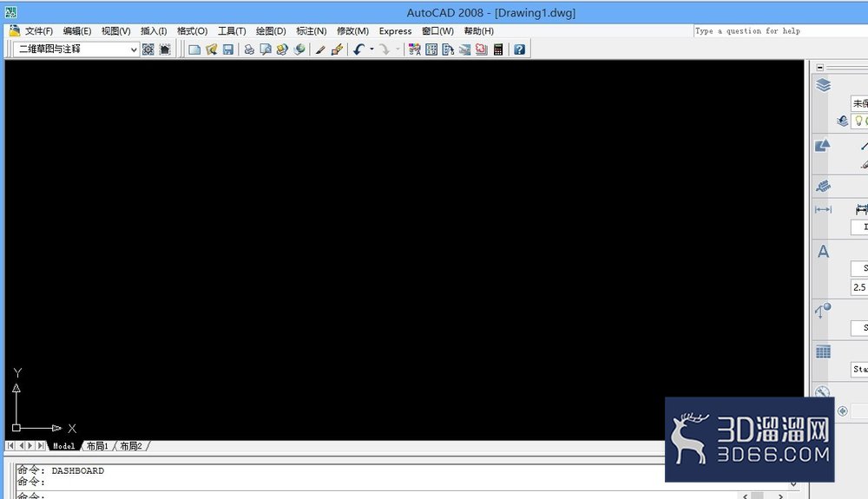Expand the undo history dropdown arrow
The image size is (868, 499).
click(372, 49)
